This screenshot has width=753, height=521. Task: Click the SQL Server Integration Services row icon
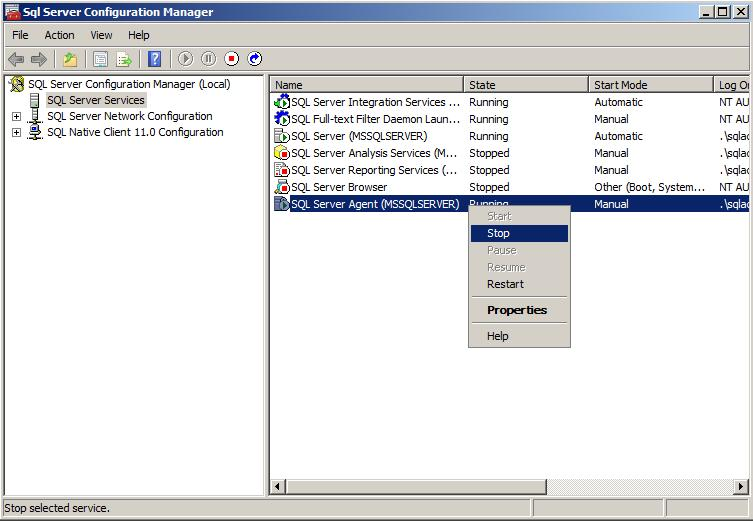tap(281, 102)
